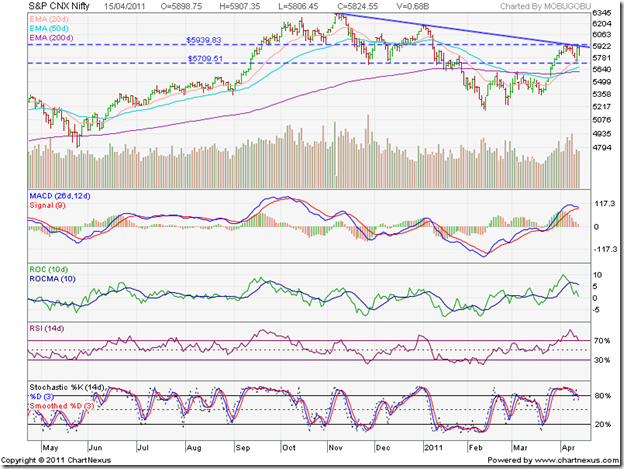Click the 30% RSI scale label
Screen dimensions: 624x469
click(x=602, y=360)
